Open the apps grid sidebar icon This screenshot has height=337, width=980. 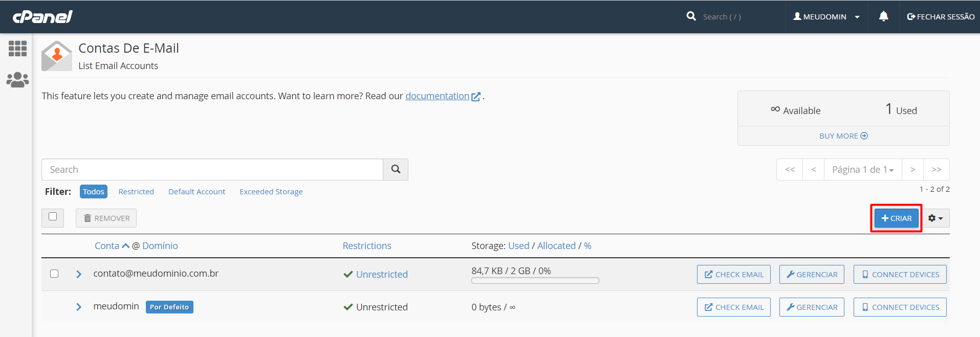click(x=18, y=49)
